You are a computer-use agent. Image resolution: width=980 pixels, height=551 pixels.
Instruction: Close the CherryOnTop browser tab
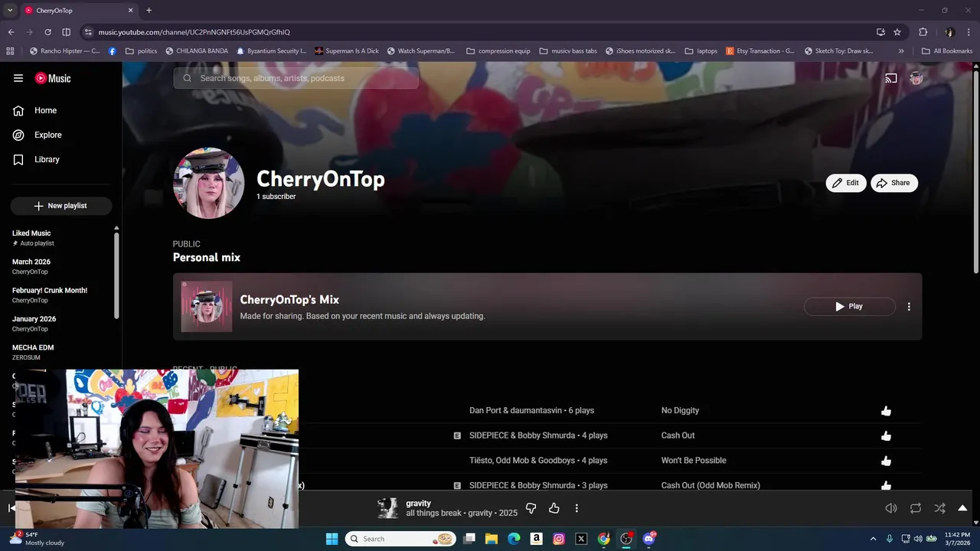point(130,10)
